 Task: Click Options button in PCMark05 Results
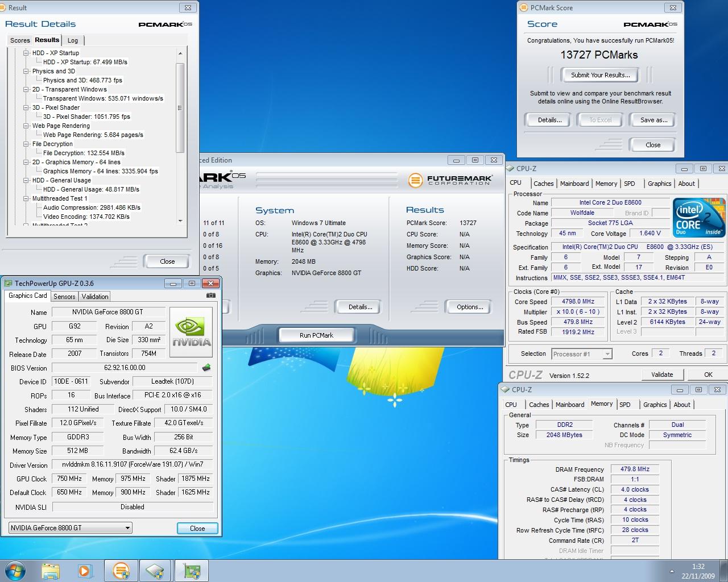pyautogui.click(x=470, y=307)
